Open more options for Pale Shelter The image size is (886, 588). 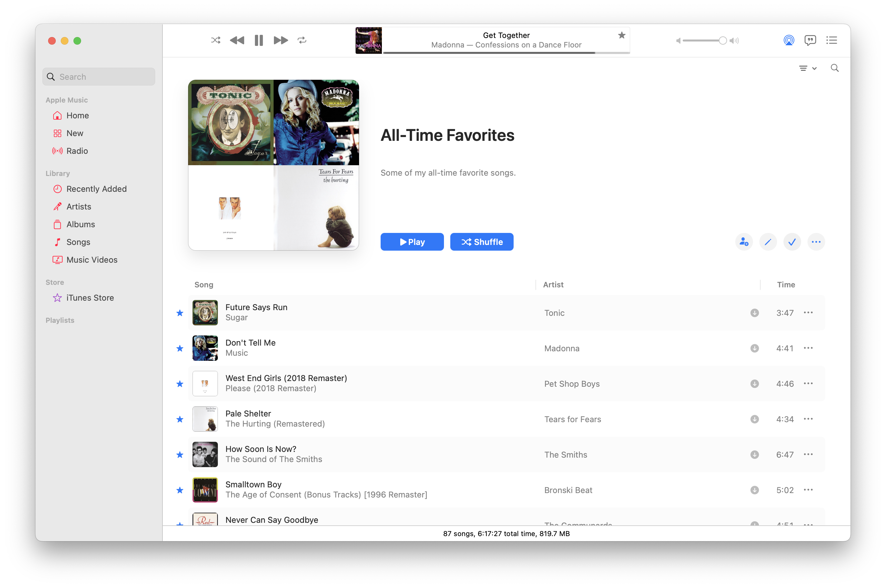(x=808, y=419)
